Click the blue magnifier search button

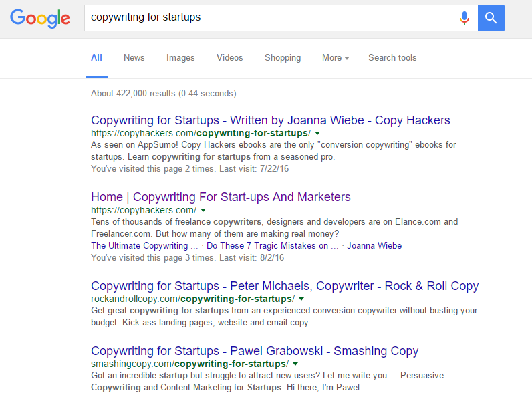pyautogui.click(x=491, y=18)
